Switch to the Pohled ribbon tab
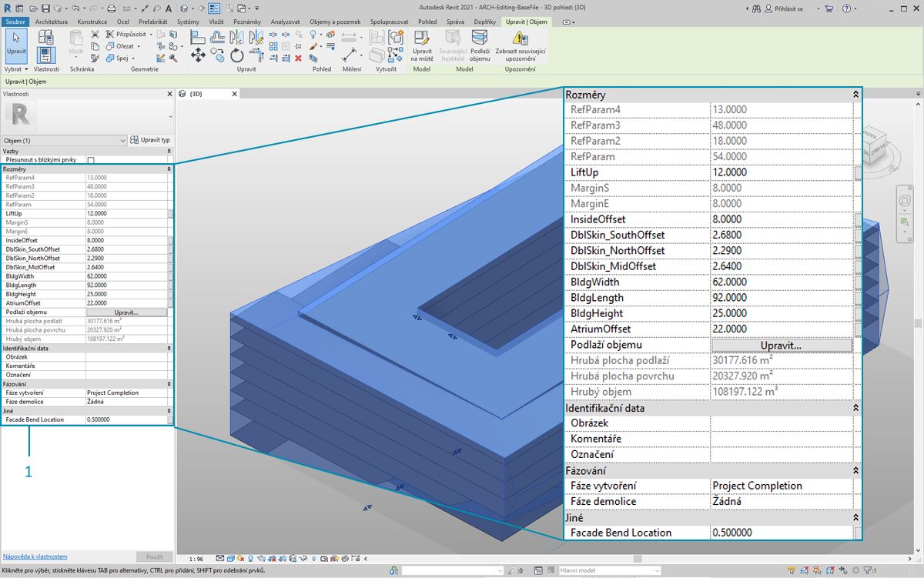Viewport: 924px width, 578px height. [427, 22]
